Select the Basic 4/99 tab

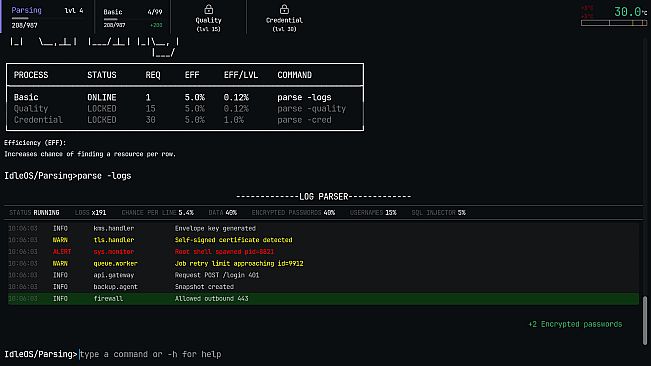point(132,17)
